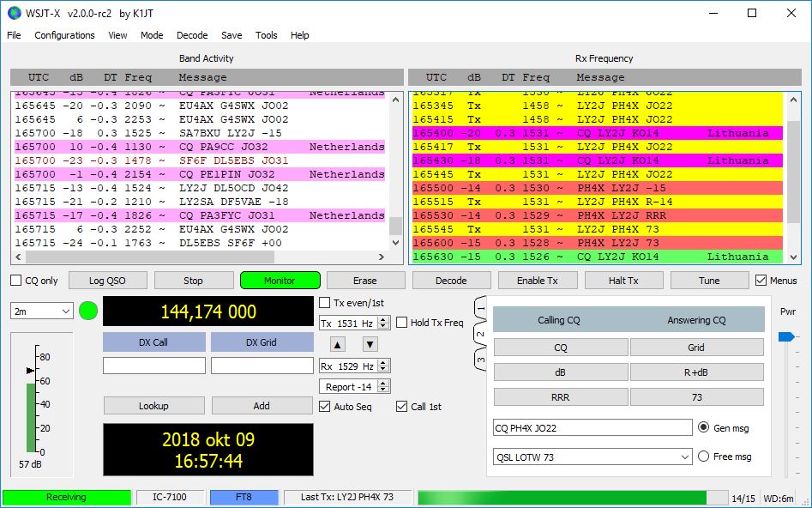
Task: Click the down arrow frequency shift button
Action: [x=370, y=344]
